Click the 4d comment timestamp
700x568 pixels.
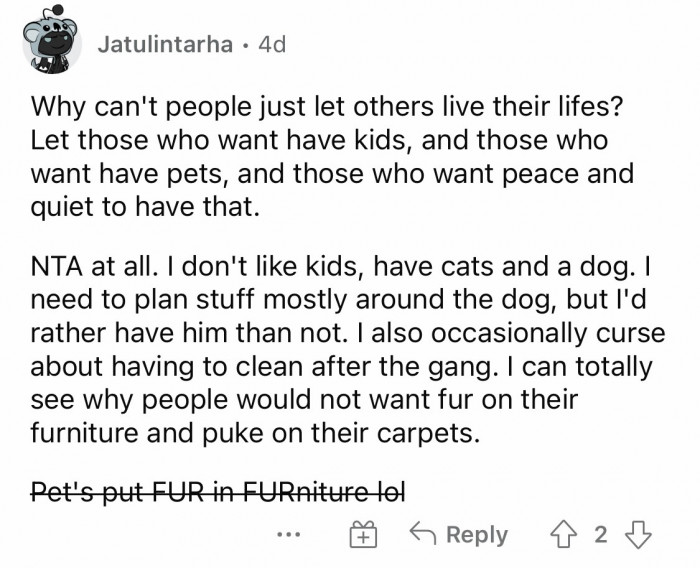tap(272, 45)
